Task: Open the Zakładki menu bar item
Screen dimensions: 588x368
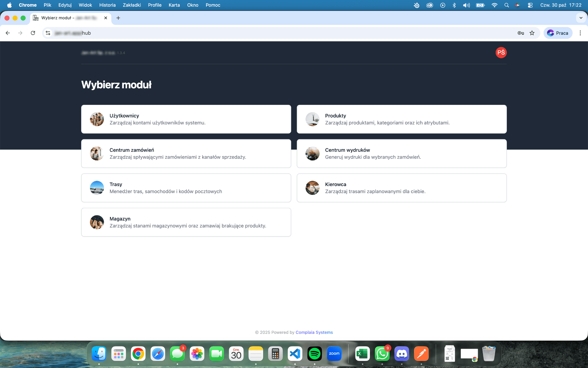Action: (132, 5)
